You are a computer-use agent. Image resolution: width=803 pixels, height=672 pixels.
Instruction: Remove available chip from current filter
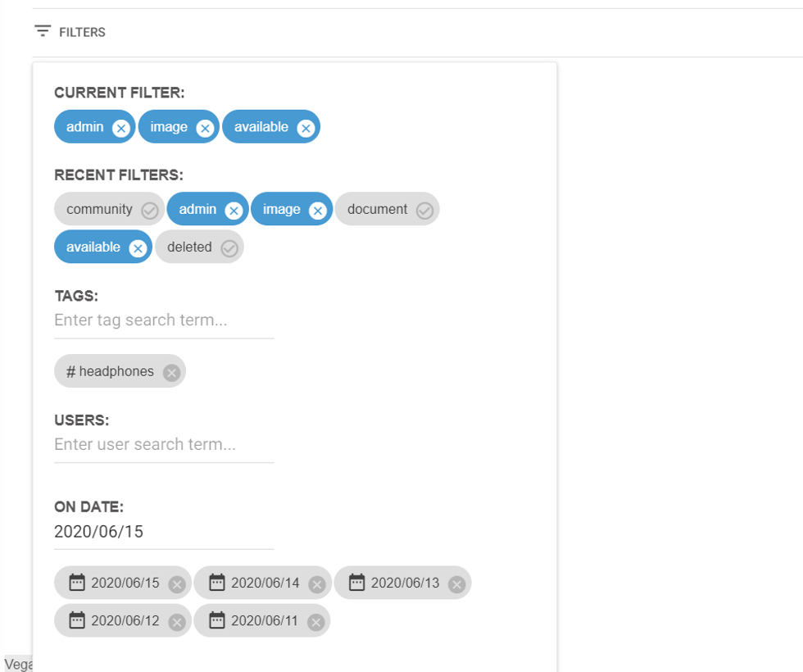306,128
